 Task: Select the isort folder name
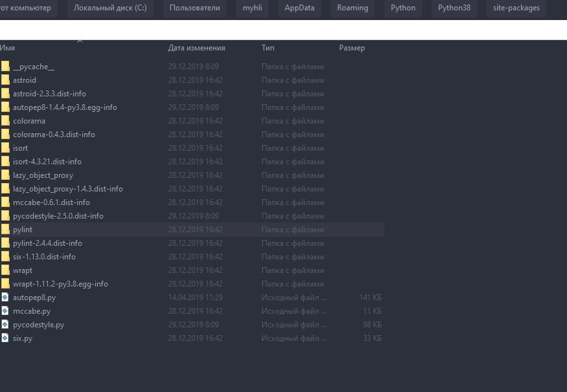pos(20,147)
